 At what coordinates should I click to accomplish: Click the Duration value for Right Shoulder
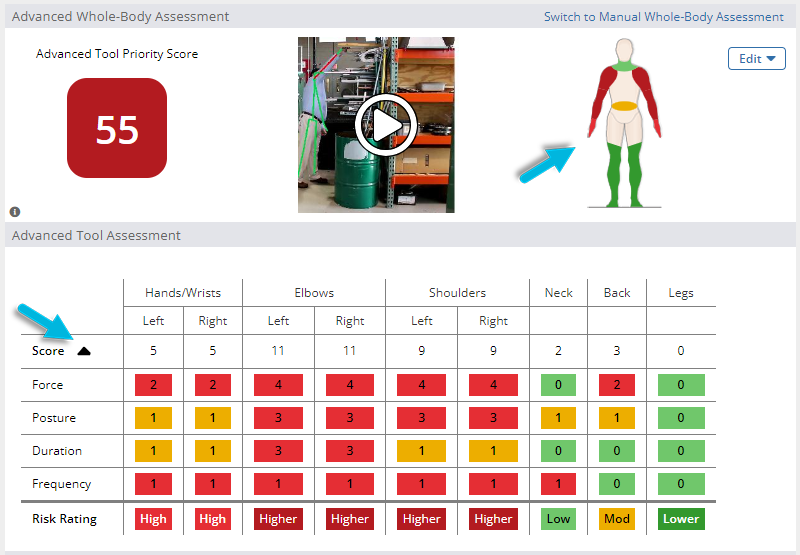[x=493, y=451]
